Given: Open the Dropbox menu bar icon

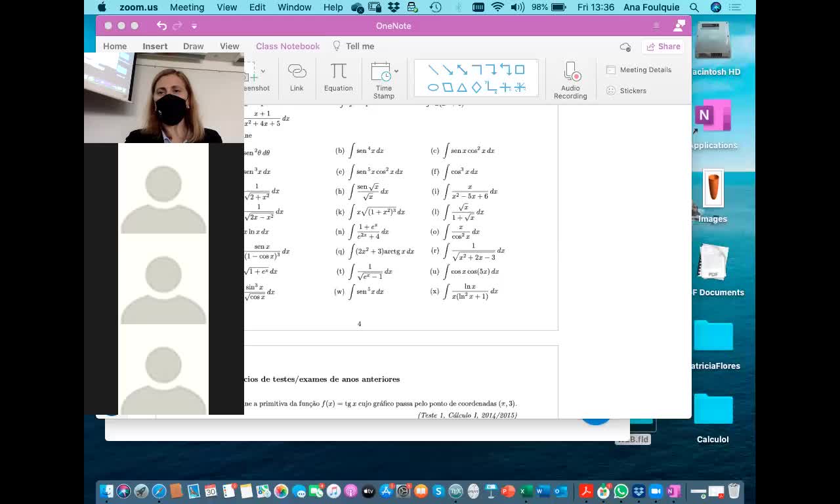Looking at the screenshot, I should 394,7.
